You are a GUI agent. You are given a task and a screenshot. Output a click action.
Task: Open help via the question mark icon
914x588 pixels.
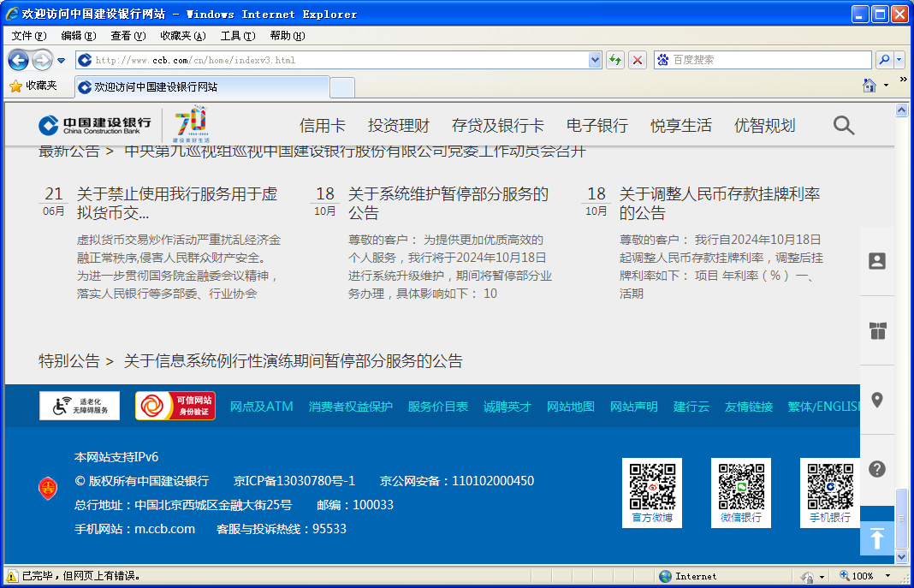pyautogui.click(x=877, y=469)
